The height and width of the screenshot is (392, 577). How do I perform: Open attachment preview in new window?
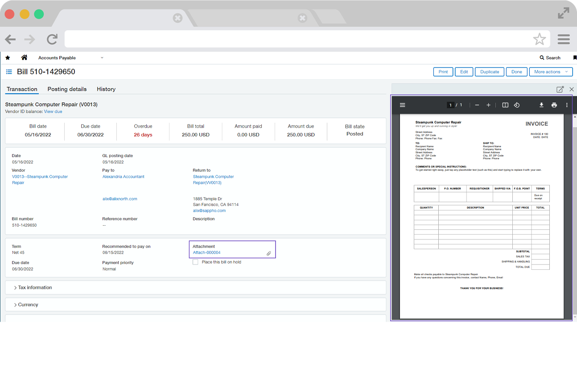point(560,89)
